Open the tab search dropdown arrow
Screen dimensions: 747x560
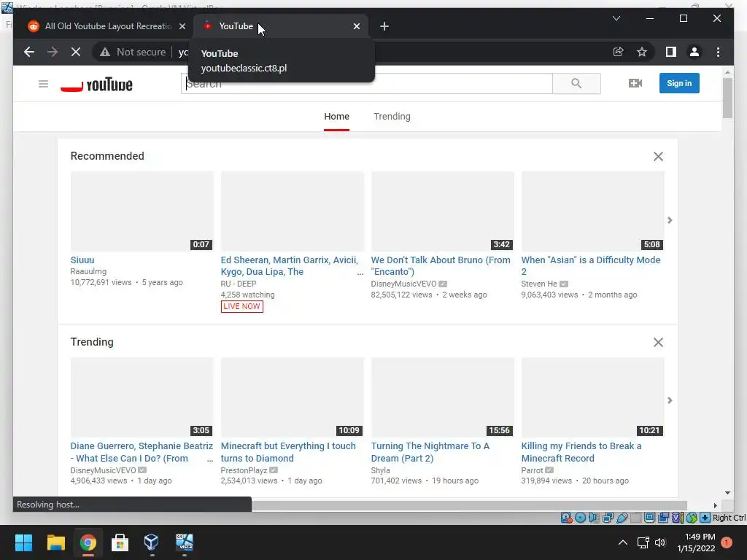point(616,18)
